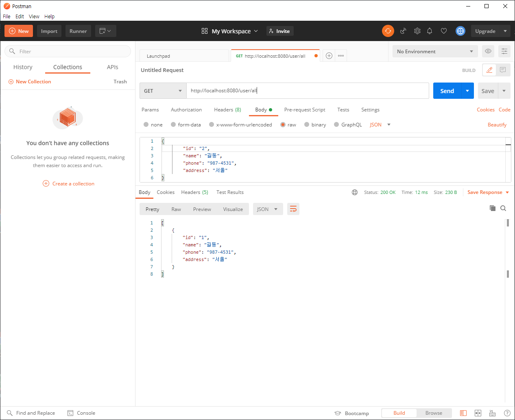Click the Import button
Viewport: 515px width, 420px height.
[x=49, y=31]
